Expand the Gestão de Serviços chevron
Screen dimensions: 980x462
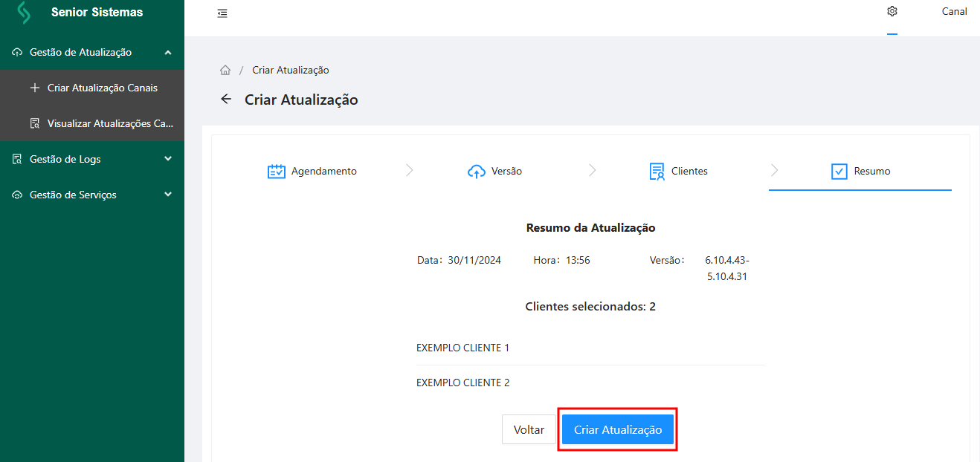click(x=168, y=195)
